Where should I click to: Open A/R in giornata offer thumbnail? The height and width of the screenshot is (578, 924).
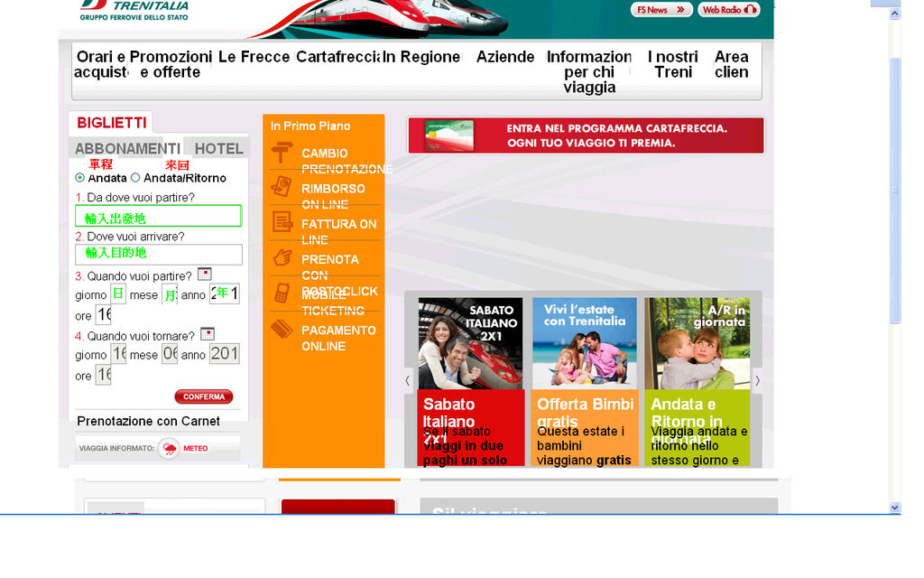pos(698,343)
